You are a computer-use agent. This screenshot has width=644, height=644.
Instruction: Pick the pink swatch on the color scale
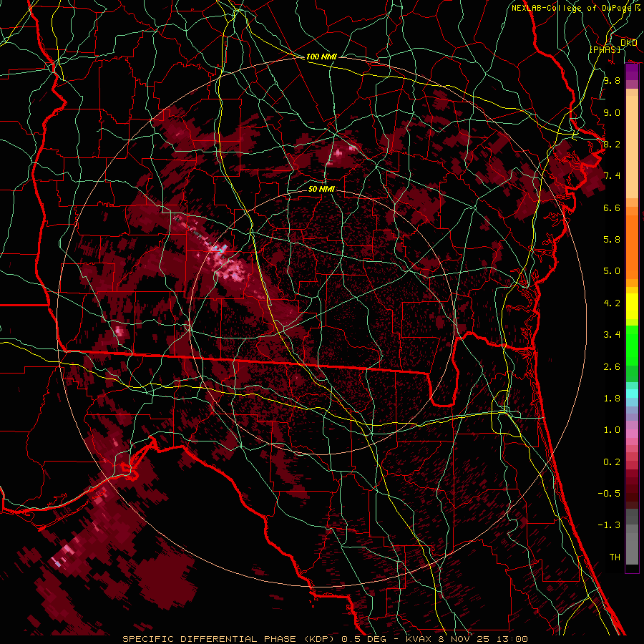pyautogui.click(x=632, y=434)
